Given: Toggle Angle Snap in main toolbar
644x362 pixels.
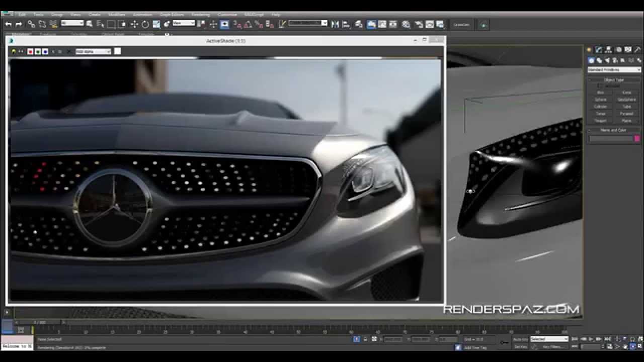Looking at the screenshot, I should point(248,24).
